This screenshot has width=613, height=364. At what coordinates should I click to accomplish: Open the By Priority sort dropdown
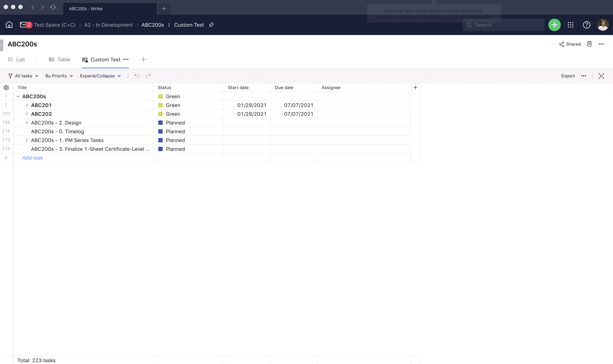[59, 76]
